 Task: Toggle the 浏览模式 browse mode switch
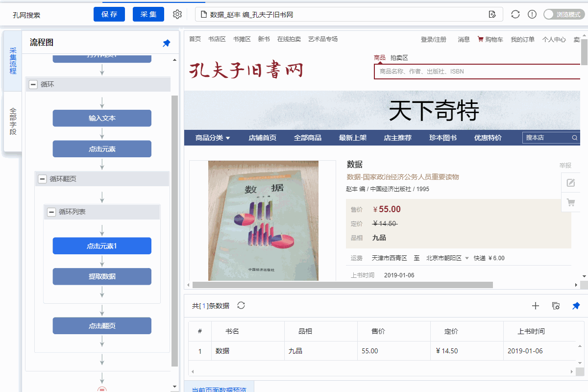coord(564,14)
